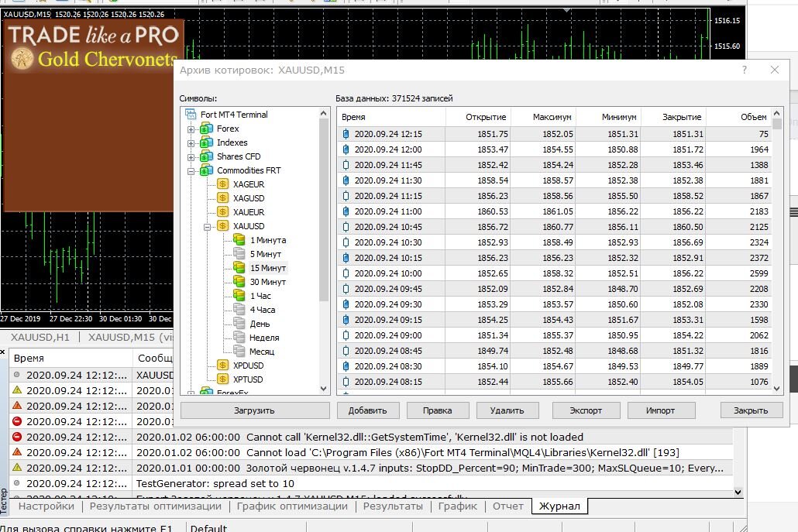Click the XPTUSD gold coin icon
Image resolution: width=798 pixels, height=532 pixels.
pos(223,379)
